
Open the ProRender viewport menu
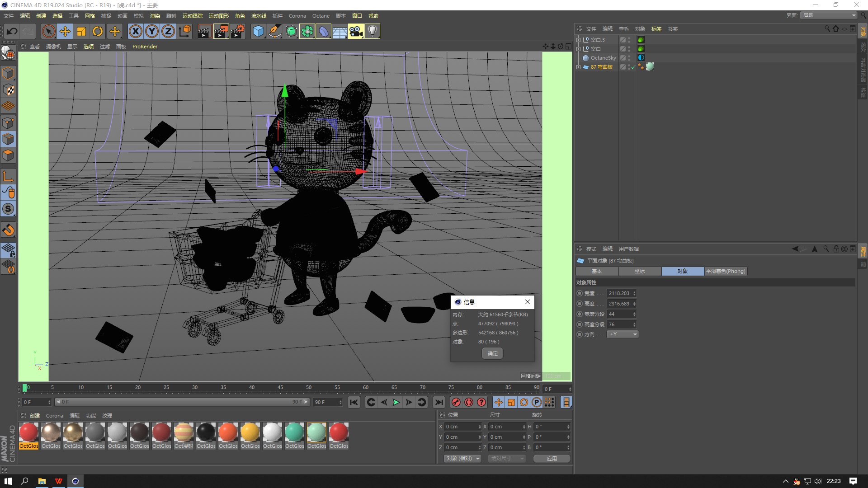[x=145, y=47]
